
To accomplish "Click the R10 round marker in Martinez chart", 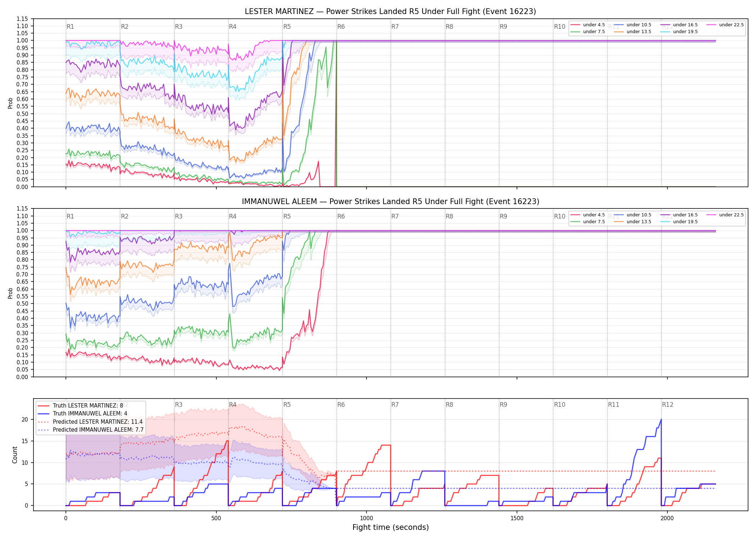I will 559,27.
